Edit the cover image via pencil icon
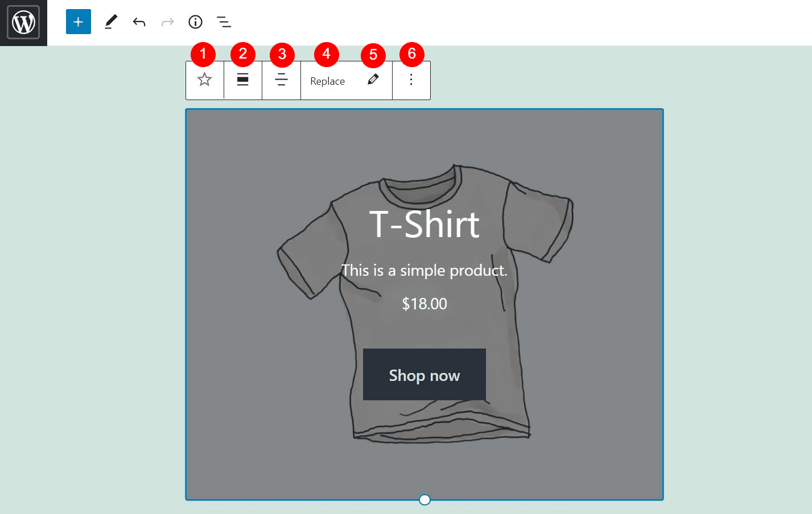 point(373,80)
